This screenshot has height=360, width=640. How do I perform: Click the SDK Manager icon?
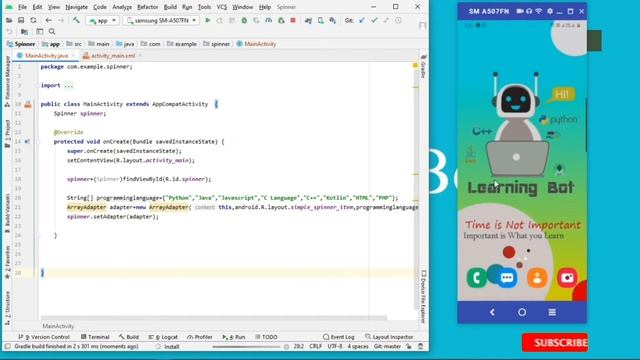333,20
